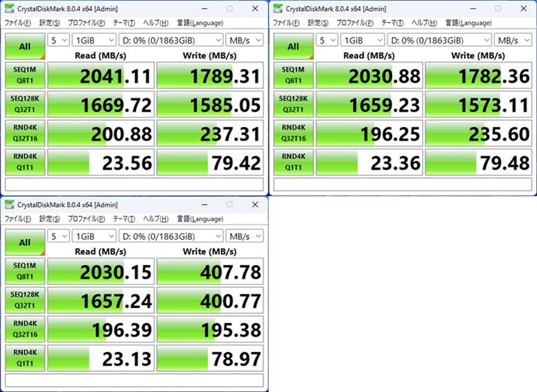Click CrystalDiskMark title icon in the 2041.11 window
Viewport: 537px width, 392px height.
click(x=10, y=9)
